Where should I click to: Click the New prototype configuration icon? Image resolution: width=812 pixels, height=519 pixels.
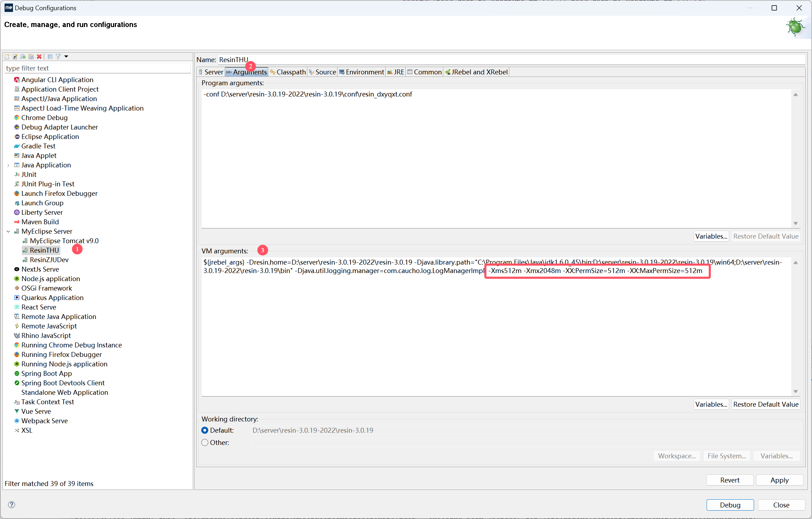pos(15,56)
